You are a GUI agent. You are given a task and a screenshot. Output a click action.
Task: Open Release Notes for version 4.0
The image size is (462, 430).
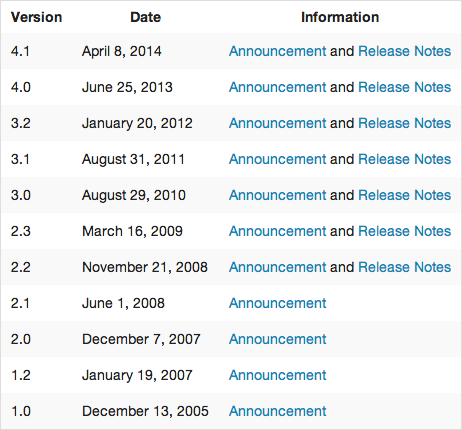tap(404, 87)
